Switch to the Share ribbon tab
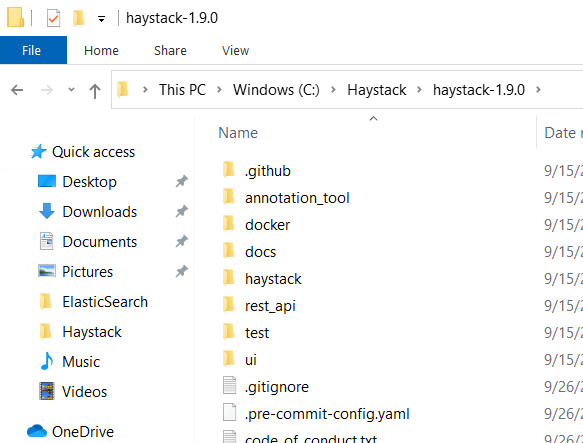This screenshot has width=583, height=443. click(x=170, y=51)
